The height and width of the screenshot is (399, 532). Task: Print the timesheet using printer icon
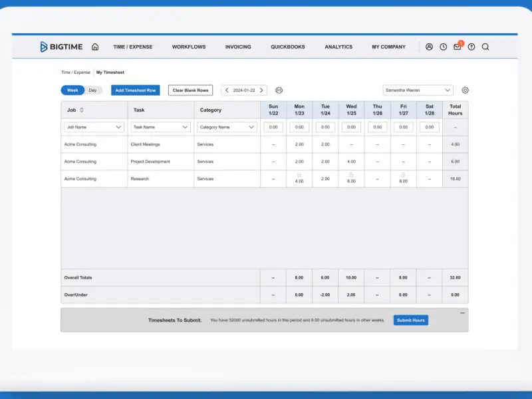[279, 90]
